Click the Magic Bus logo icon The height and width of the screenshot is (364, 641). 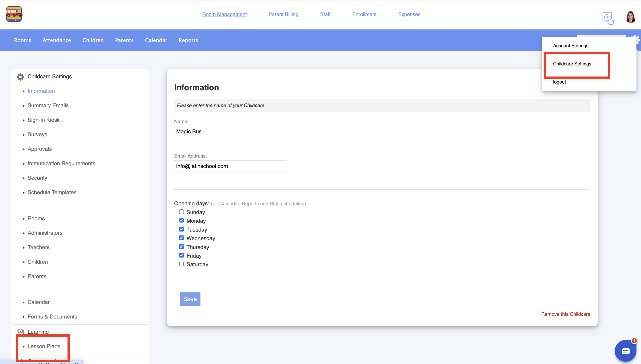[x=14, y=14]
